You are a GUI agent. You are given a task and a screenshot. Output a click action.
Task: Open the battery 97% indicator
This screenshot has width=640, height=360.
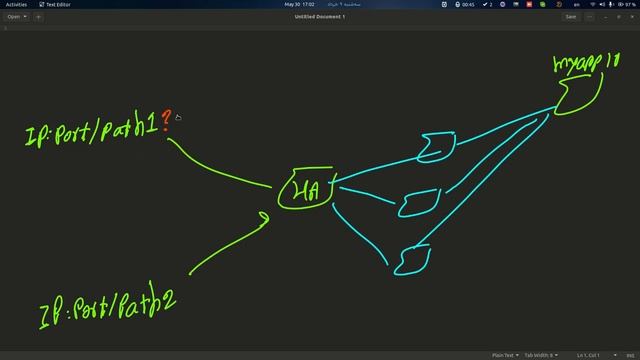pos(627,4)
